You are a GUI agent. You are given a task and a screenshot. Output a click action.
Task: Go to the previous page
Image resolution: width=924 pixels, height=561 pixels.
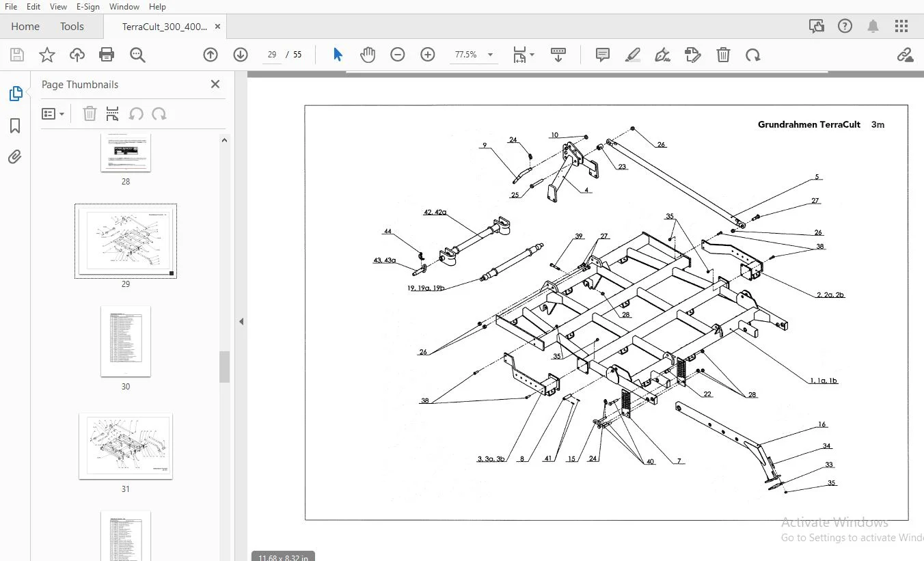pos(210,55)
